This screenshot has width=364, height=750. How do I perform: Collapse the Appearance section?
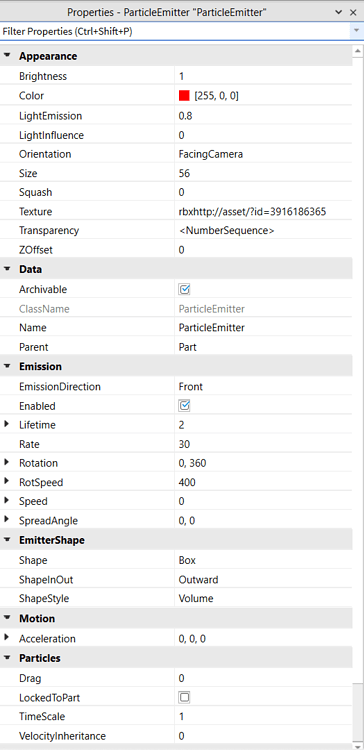pyautogui.click(x=7, y=55)
